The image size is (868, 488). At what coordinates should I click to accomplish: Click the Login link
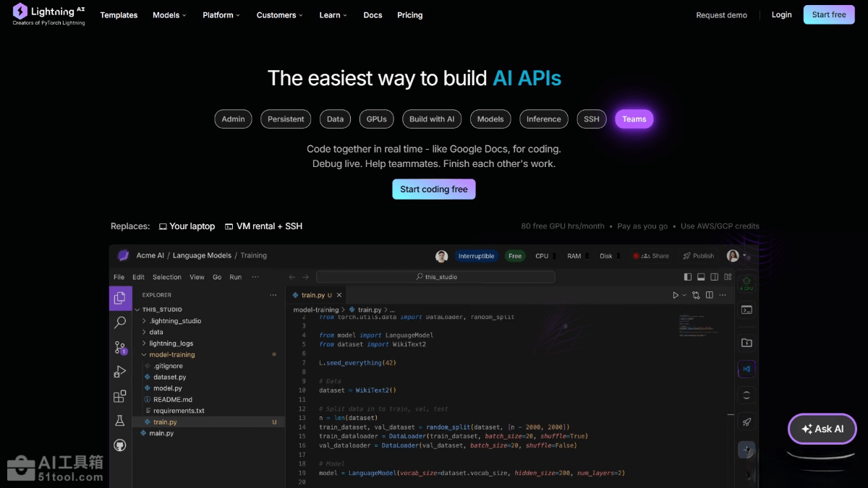[781, 14]
